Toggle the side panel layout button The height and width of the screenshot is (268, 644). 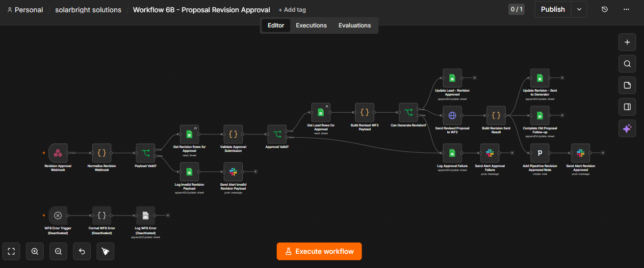click(627, 107)
